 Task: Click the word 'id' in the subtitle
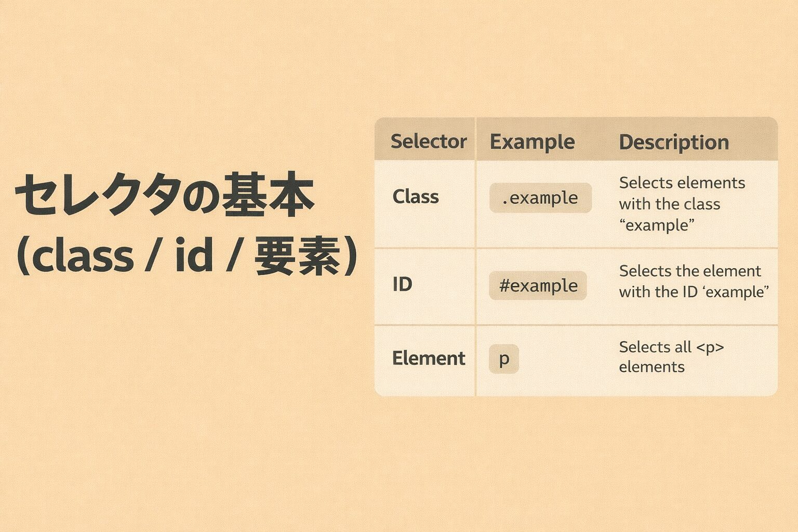click(x=194, y=256)
